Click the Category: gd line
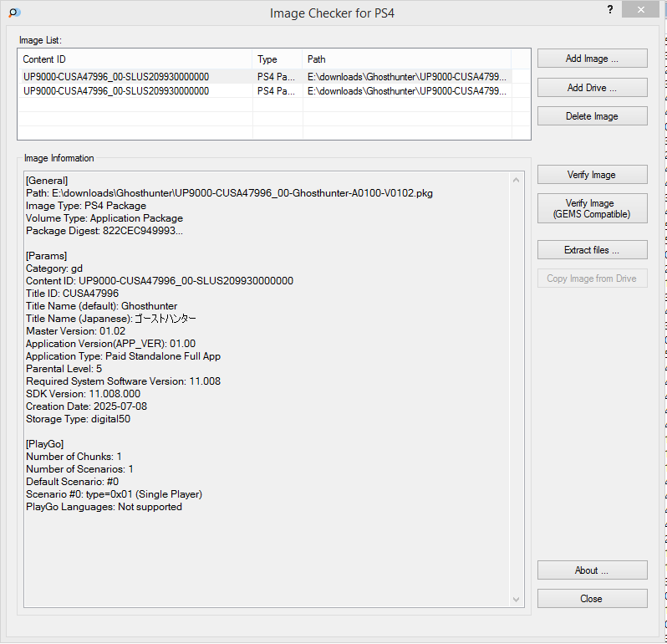The height and width of the screenshot is (644, 667). click(x=54, y=268)
